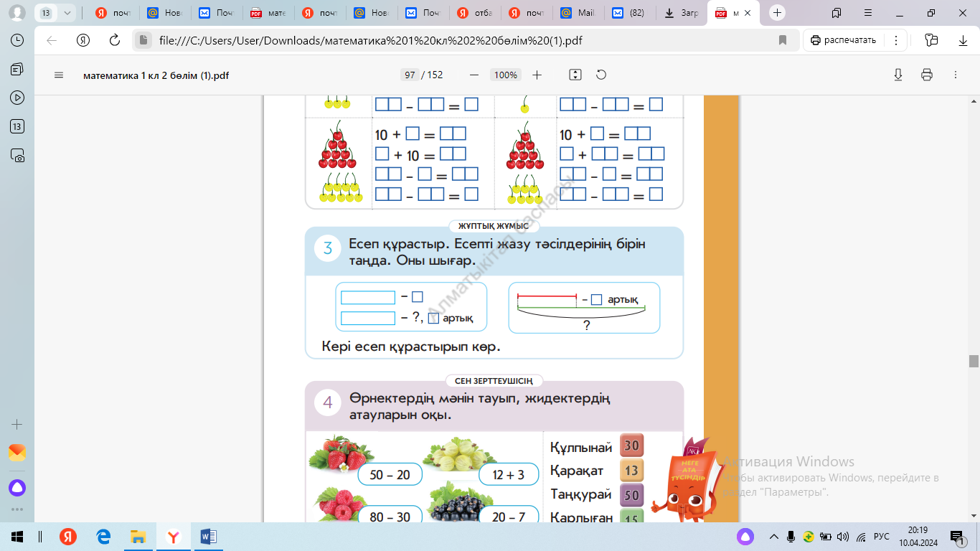This screenshot has width=980, height=551.
Task: Open Yandex Mail from the sidebar
Action: 17,453
